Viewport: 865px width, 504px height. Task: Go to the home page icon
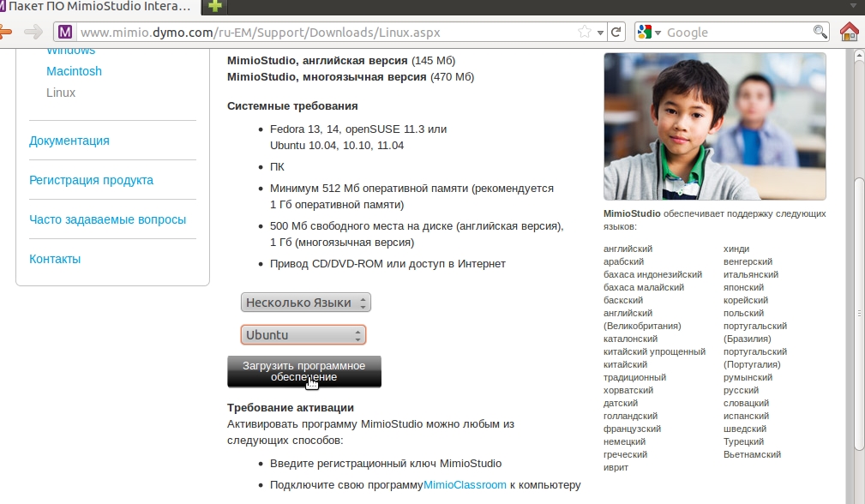[x=850, y=32]
